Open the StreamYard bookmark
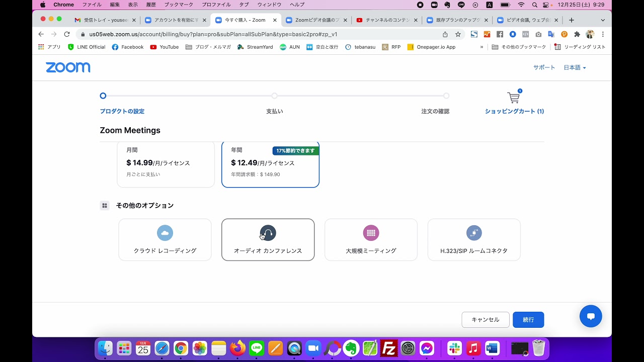Image resolution: width=644 pixels, height=362 pixels. (x=255, y=47)
